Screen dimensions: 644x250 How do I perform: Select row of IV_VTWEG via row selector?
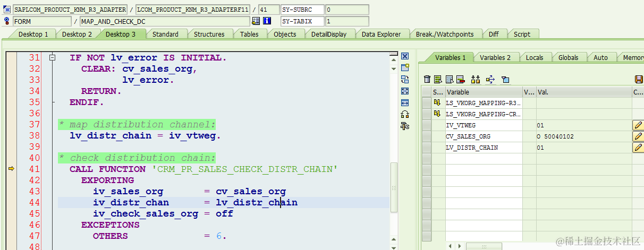(426, 125)
